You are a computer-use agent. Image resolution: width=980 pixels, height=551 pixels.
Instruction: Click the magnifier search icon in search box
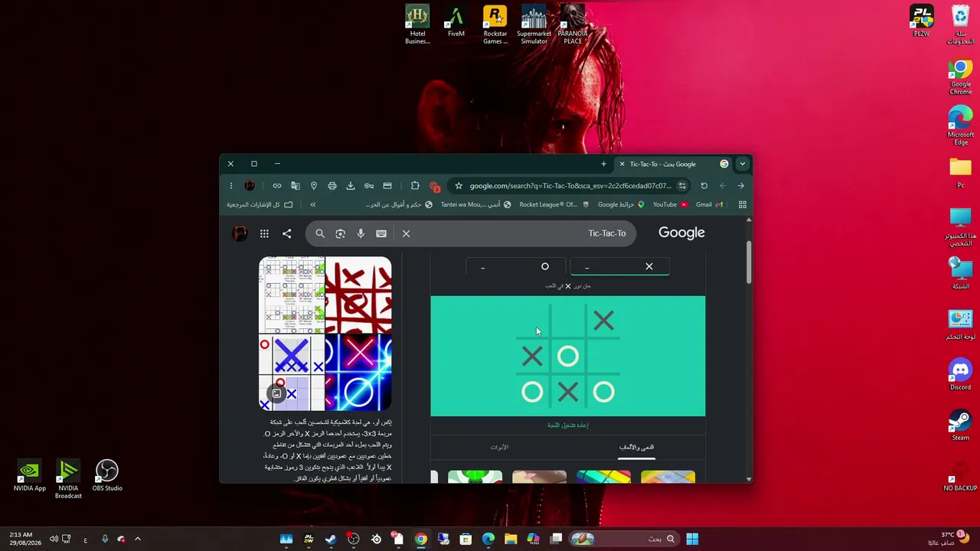pyautogui.click(x=320, y=233)
